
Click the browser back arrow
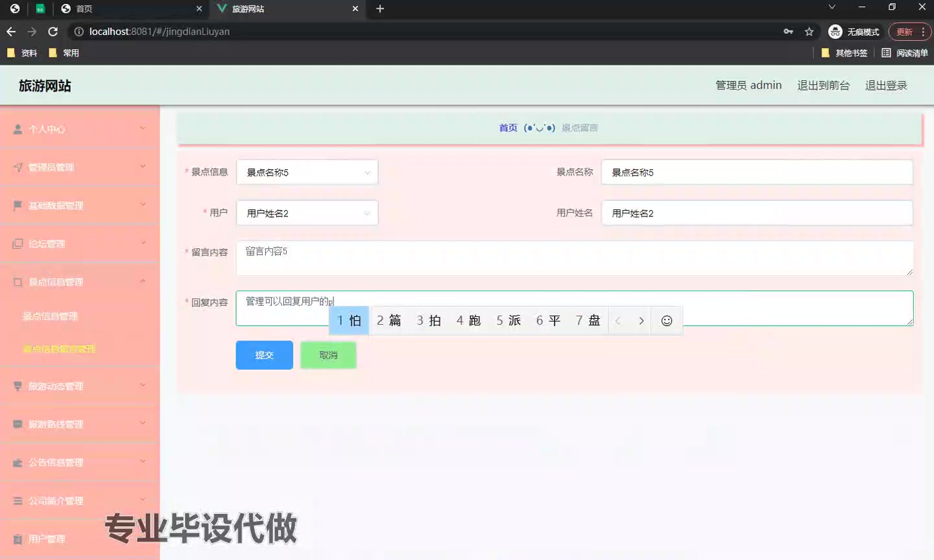[x=11, y=31]
